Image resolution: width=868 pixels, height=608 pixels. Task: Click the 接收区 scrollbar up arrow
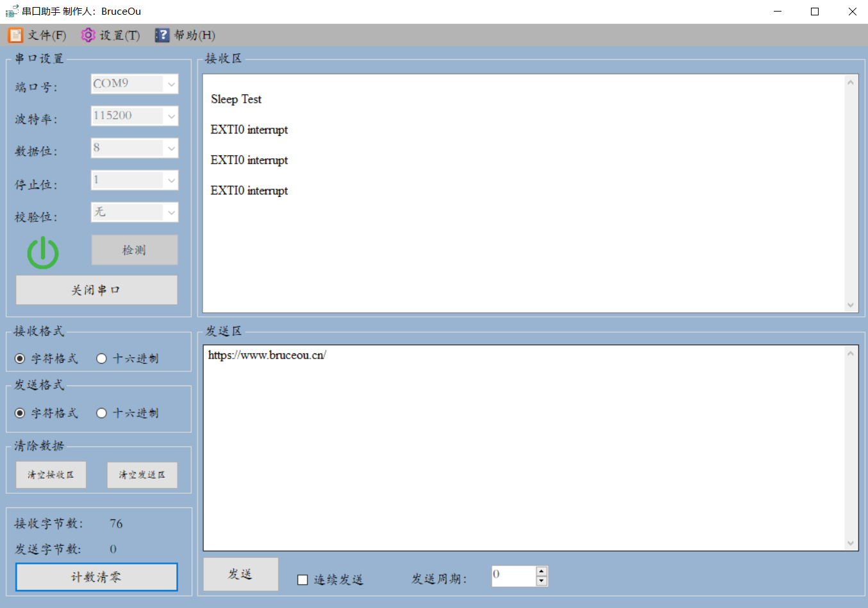pos(851,82)
